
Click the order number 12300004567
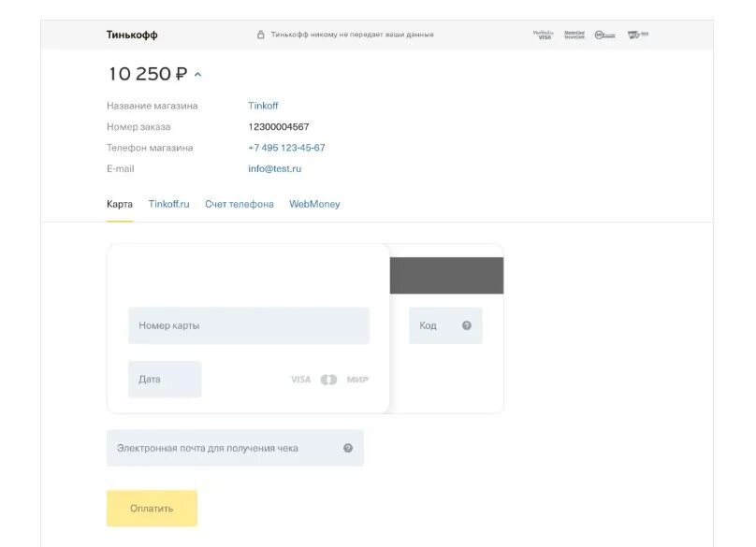click(279, 127)
